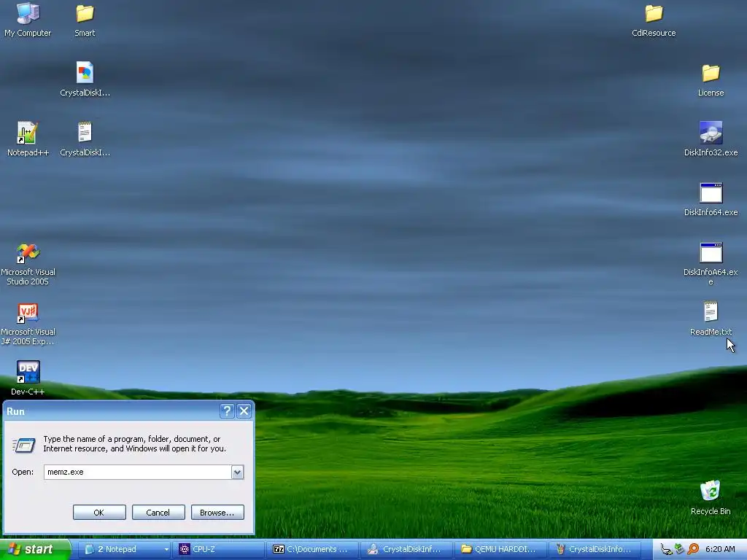Click the Safely Remove Hardware tray icon
Viewport: 747px width, 560px height.
coord(680,549)
